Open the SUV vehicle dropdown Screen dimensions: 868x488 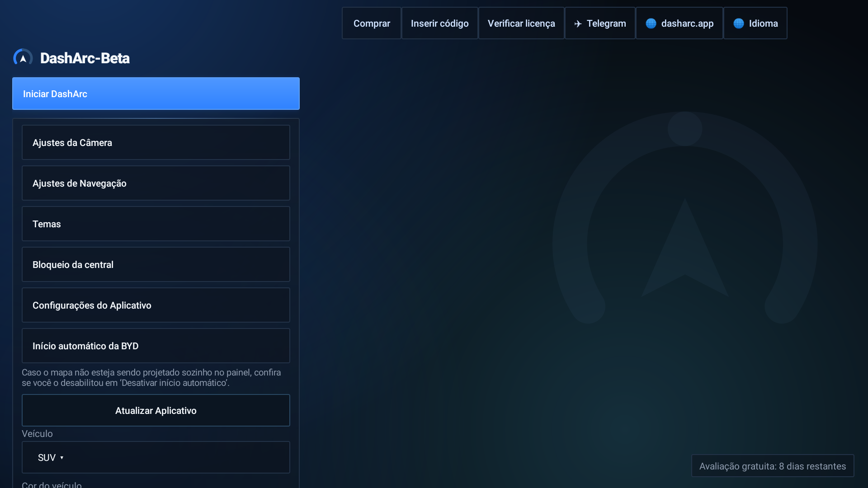156,457
